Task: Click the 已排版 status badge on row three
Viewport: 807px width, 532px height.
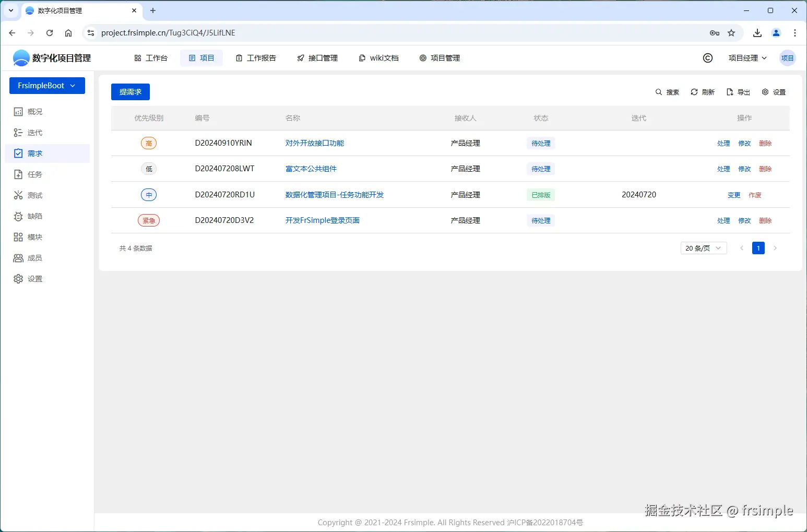Action: pos(540,195)
